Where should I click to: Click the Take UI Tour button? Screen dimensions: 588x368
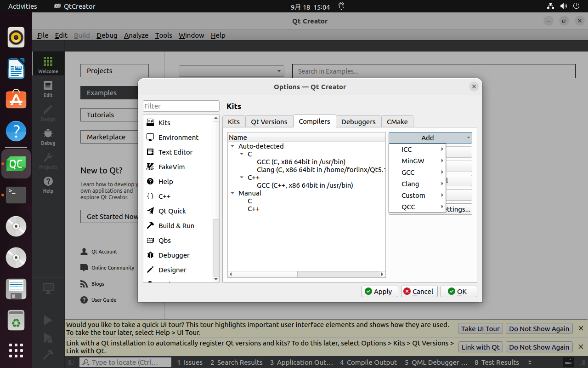point(480,329)
